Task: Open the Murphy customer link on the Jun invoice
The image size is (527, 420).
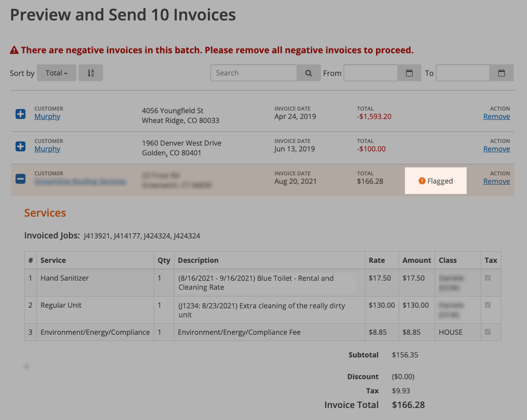Action: click(48, 149)
